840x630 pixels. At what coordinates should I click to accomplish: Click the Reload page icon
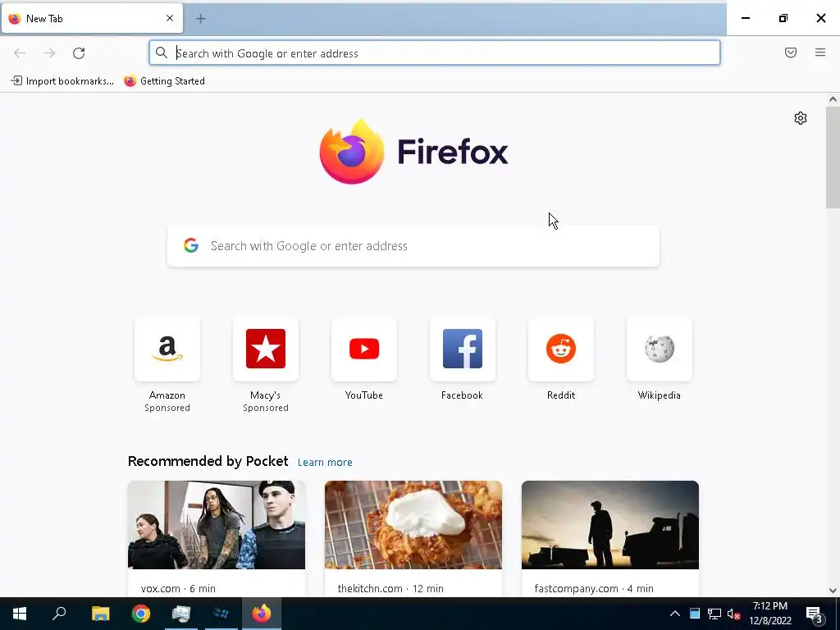79,53
